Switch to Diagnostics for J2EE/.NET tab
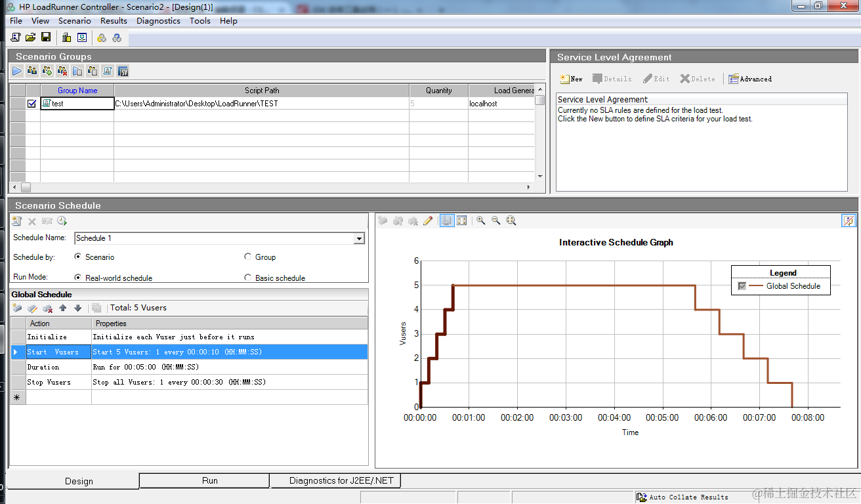This screenshot has height=504, width=861. click(335, 481)
